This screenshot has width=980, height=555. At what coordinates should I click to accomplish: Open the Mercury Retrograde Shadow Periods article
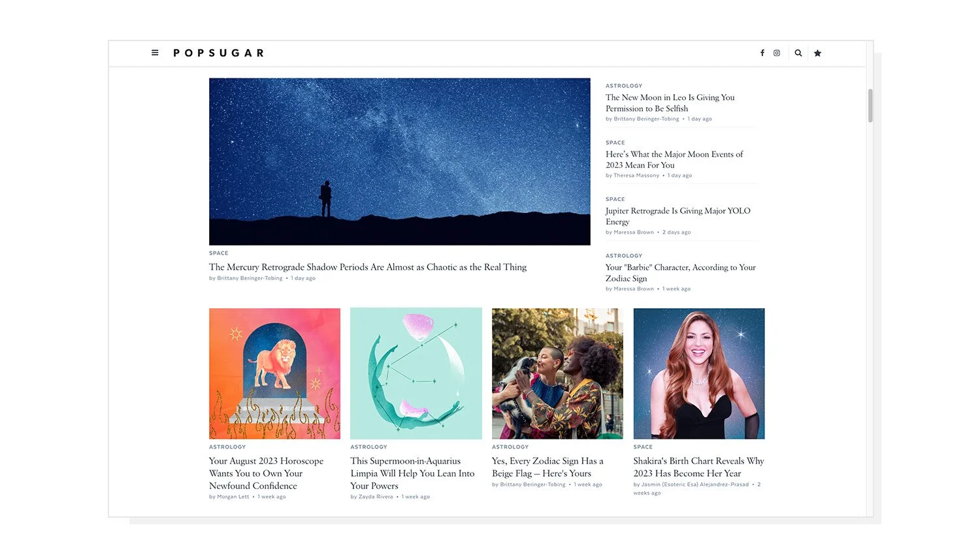tap(368, 267)
